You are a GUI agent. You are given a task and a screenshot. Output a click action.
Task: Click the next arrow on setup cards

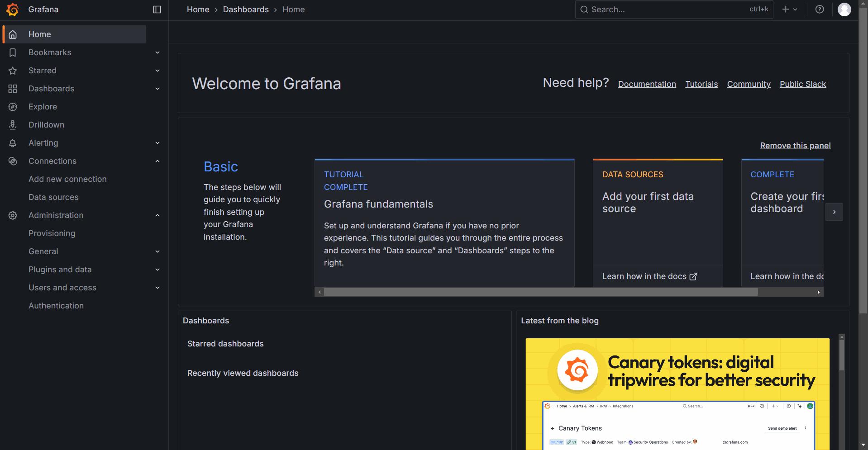tap(834, 212)
